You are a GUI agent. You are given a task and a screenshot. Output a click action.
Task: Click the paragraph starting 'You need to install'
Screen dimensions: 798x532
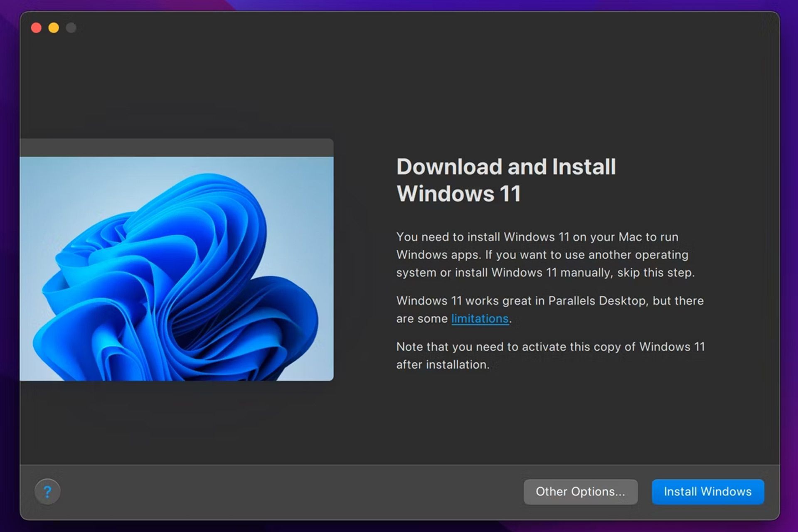pyautogui.click(x=545, y=255)
